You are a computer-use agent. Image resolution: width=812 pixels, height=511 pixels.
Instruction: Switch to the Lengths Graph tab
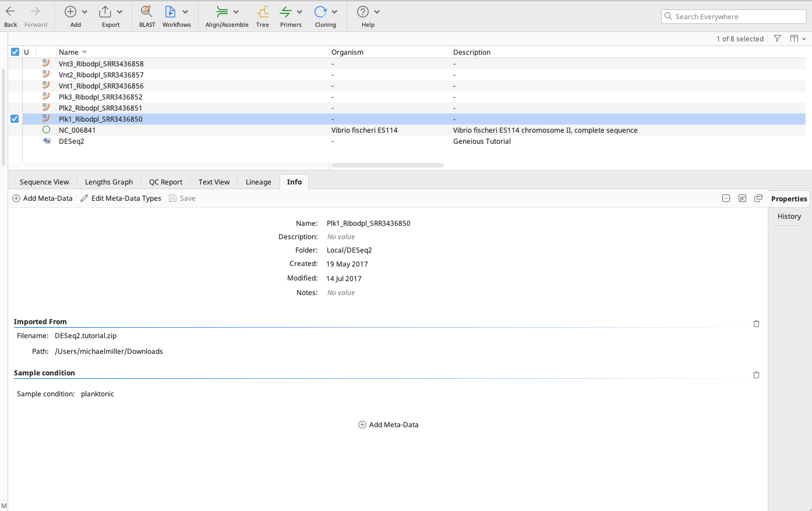point(109,182)
